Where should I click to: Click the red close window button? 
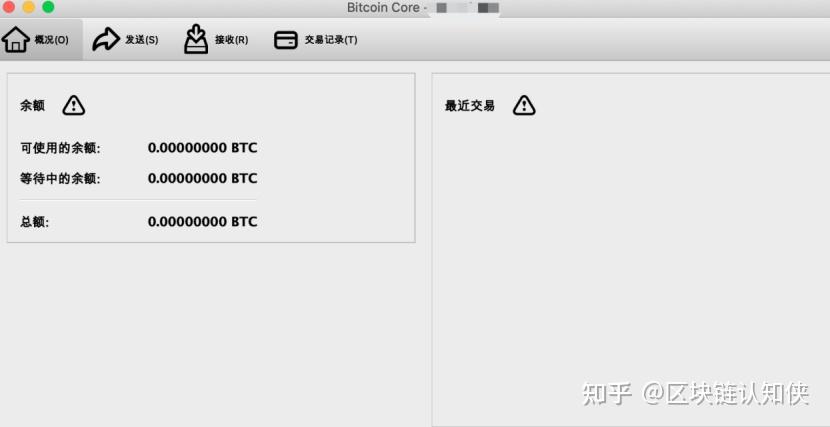tap(8, 7)
